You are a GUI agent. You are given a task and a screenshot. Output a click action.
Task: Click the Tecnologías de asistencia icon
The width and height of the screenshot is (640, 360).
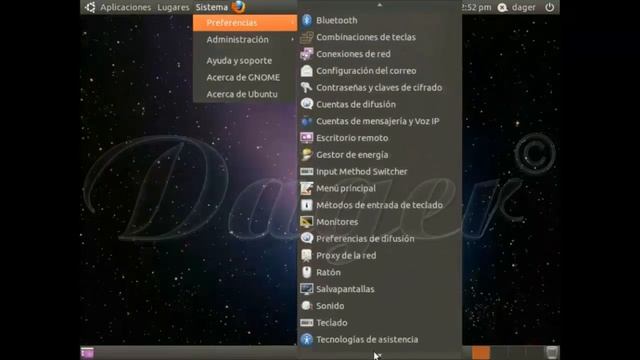[x=307, y=339]
